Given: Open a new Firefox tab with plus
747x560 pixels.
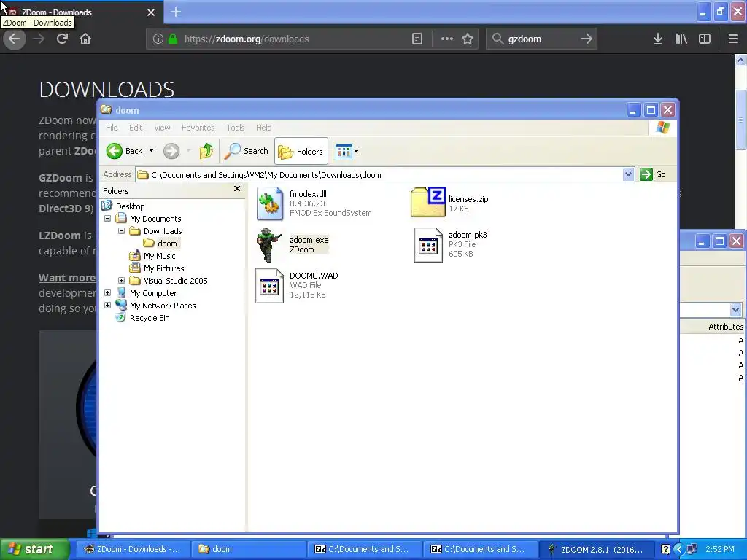Looking at the screenshot, I should tap(176, 12).
